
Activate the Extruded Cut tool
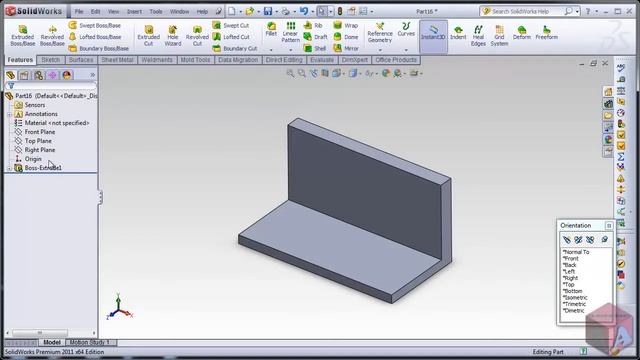tap(149, 35)
